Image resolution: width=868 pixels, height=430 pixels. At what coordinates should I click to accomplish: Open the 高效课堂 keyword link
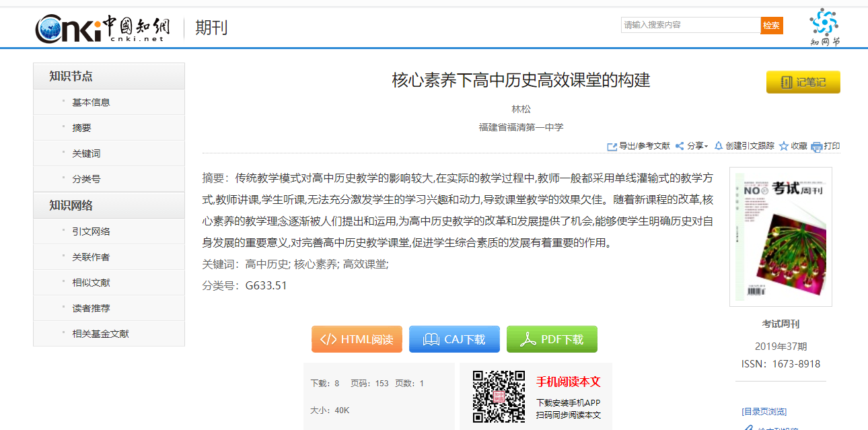point(365,264)
